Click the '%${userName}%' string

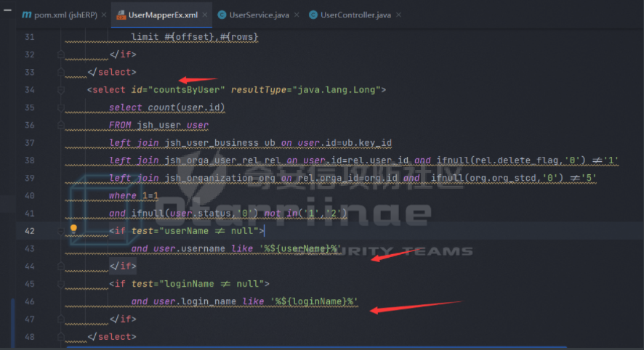tap(300, 248)
